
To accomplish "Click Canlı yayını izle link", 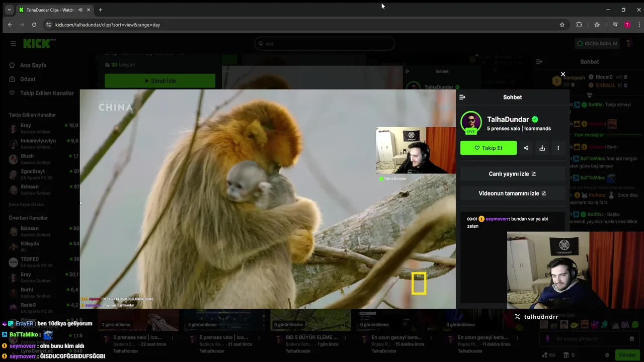I will [x=513, y=174].
